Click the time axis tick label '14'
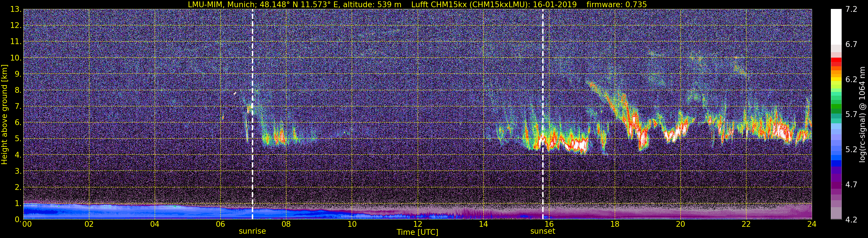Viewport: 868px width, 238px height. tap(483, 224)
